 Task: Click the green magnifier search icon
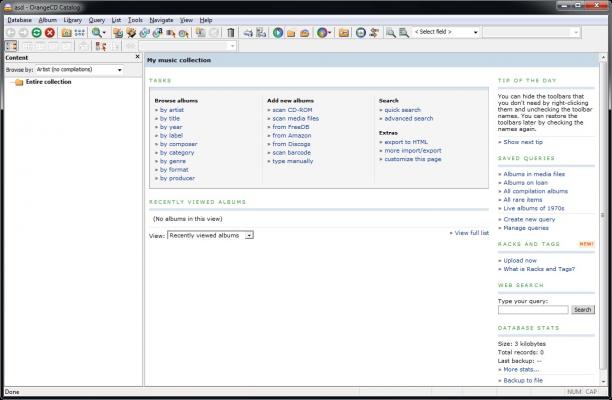tap(96, 33)
